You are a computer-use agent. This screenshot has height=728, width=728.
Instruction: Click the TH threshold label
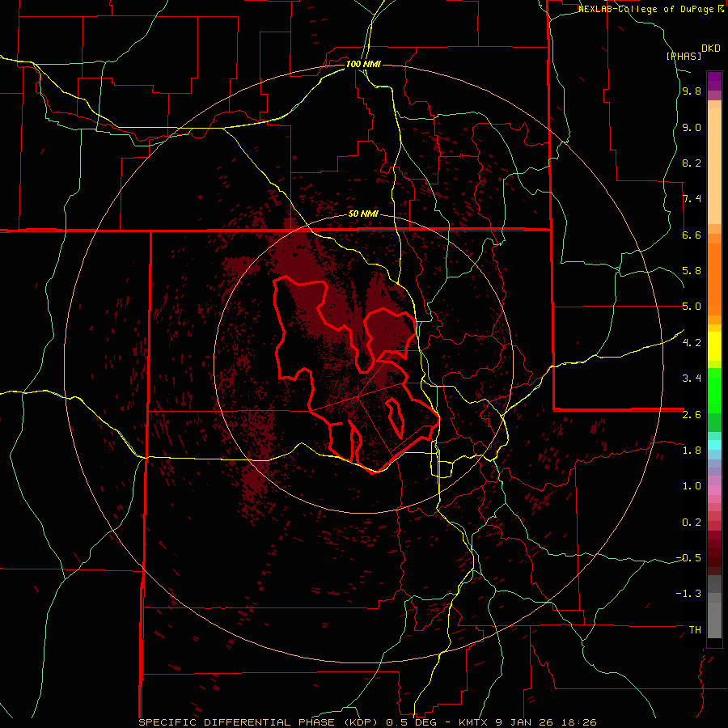695,630
